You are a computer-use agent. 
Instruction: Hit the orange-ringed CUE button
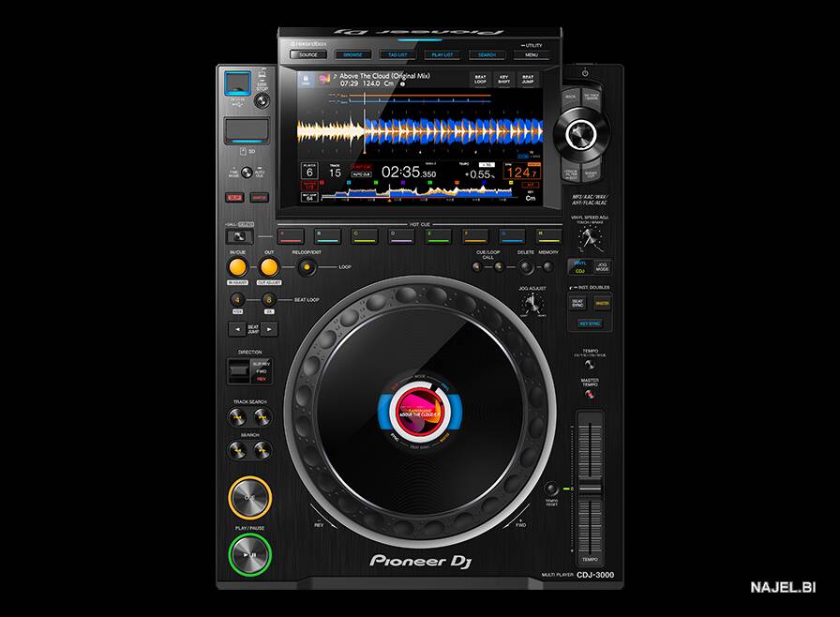250,498
